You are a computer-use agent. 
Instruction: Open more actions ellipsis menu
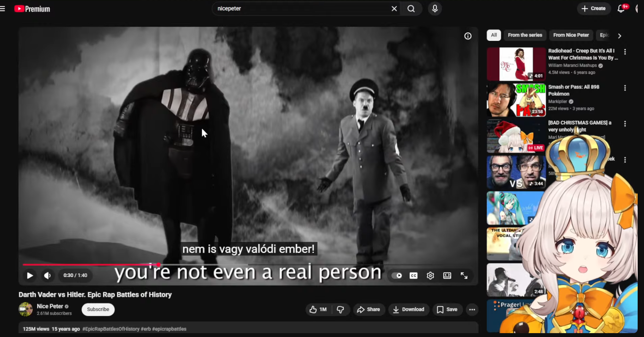point(472,310)
